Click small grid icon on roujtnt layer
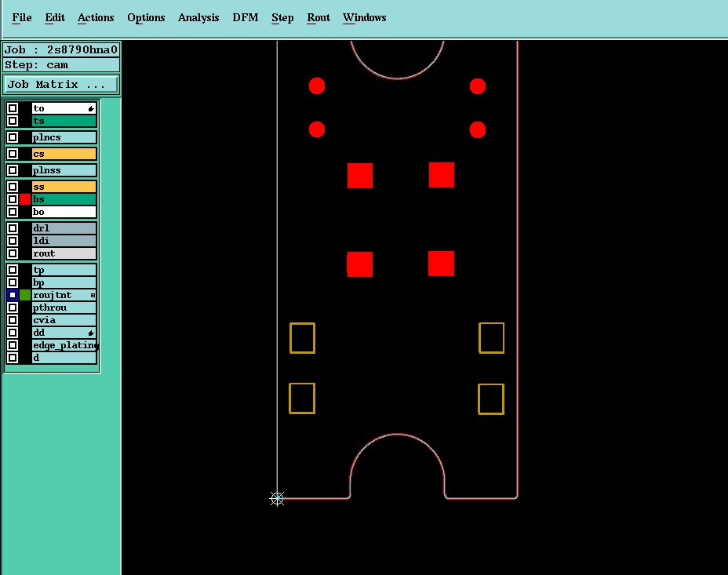Screen dimensions: 728x575 [93, 295]
